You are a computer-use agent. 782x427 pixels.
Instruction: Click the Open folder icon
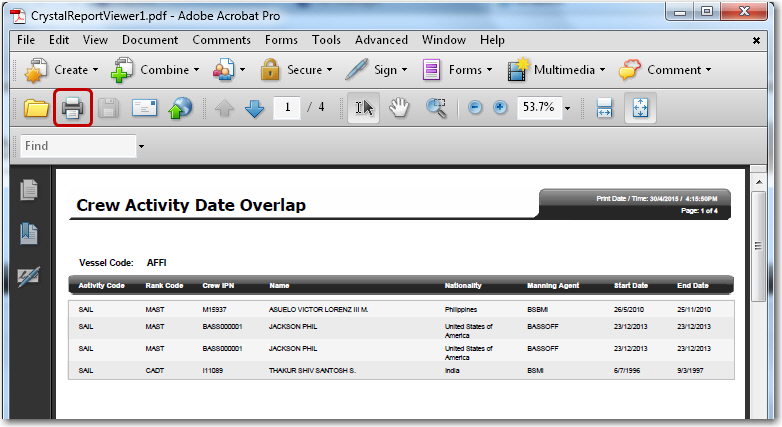coord(37,108)
